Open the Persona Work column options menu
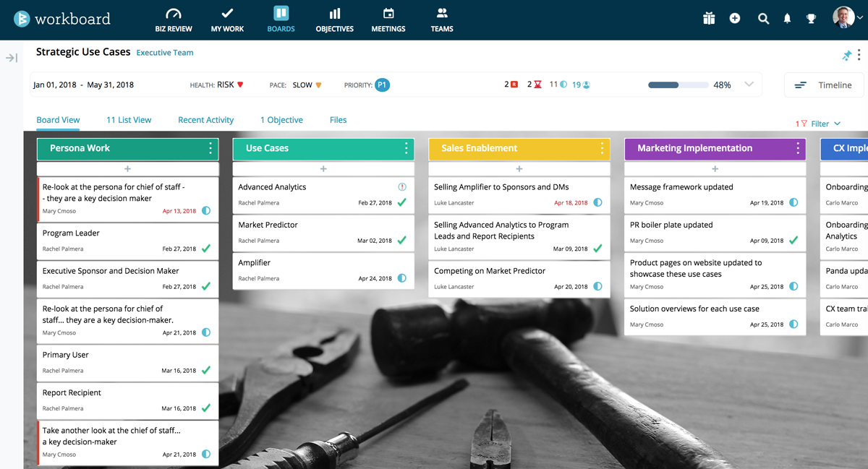The image size is (868, 469). point(210,148)
